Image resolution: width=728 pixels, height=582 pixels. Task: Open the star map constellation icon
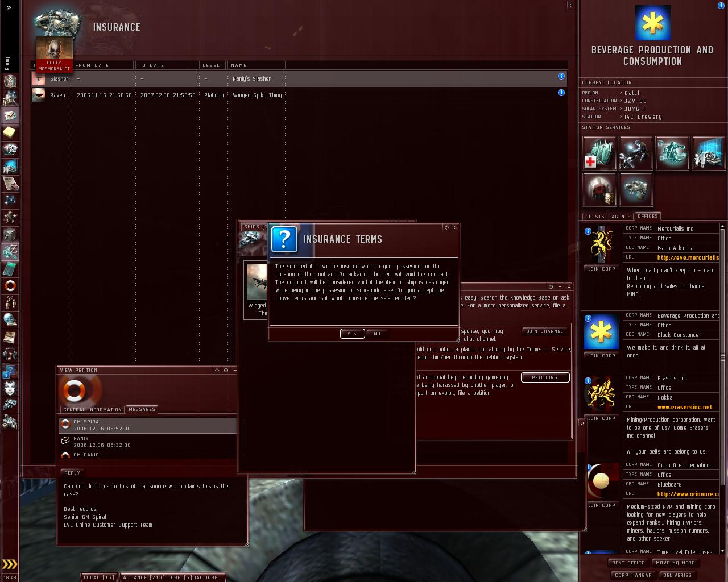(10, 201)
